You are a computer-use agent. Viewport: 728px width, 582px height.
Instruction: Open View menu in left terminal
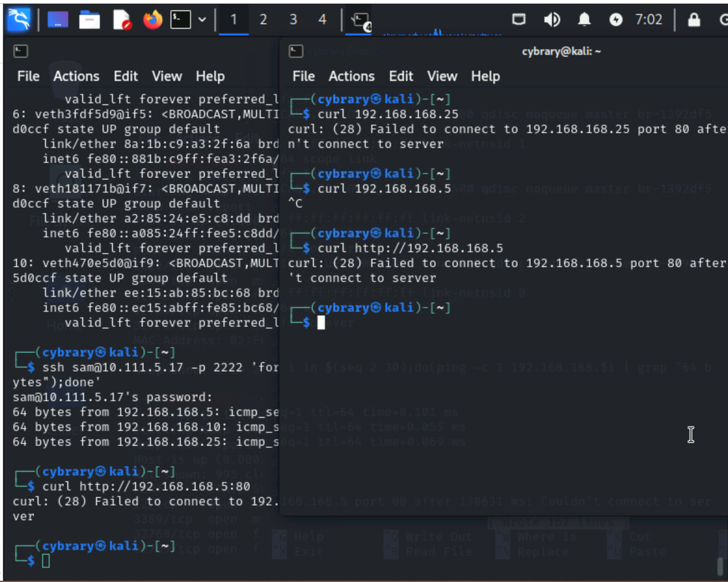[x=167, y=76]
